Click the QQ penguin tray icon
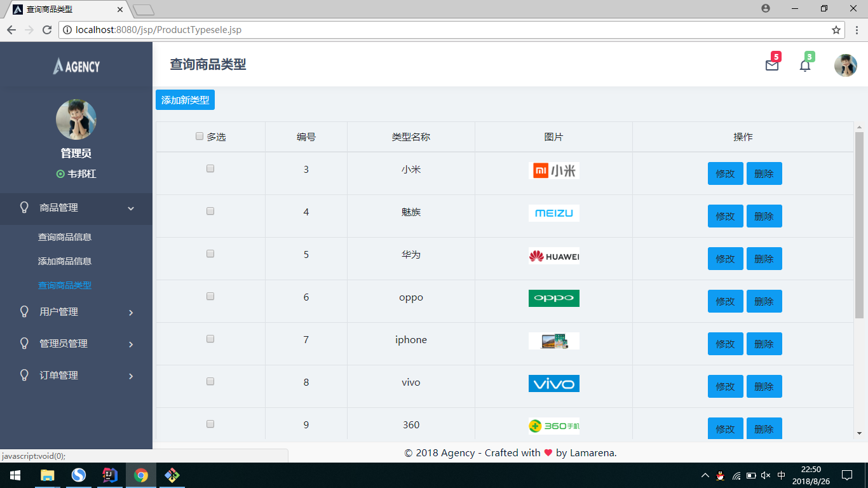This screenshot has height=488, width=868. 720,475
